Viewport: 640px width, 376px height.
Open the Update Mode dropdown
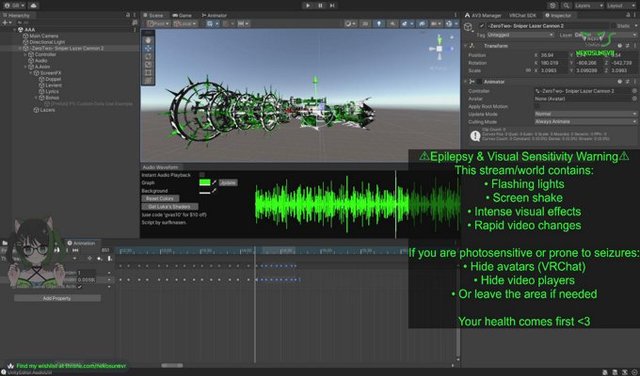pos(585,114)
